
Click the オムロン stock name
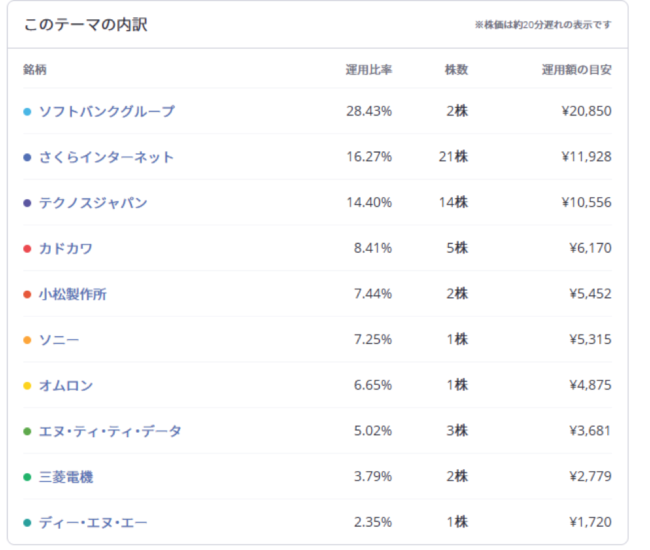tap(66, 386)
